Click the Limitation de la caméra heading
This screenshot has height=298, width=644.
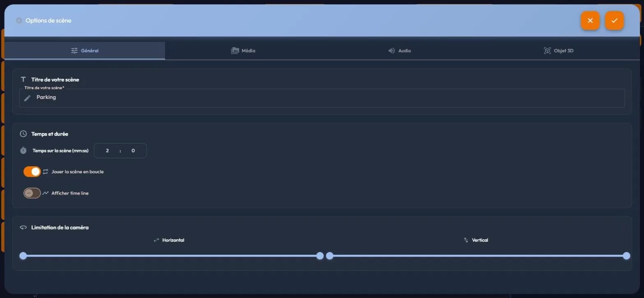click(x=60, y=227)
